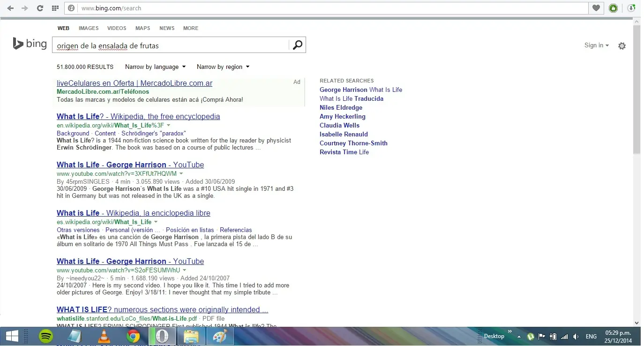Switch to the NEWS search tab
Image resolution: width=644 pixels, height=346 pixels.
[x=167, y=28]
